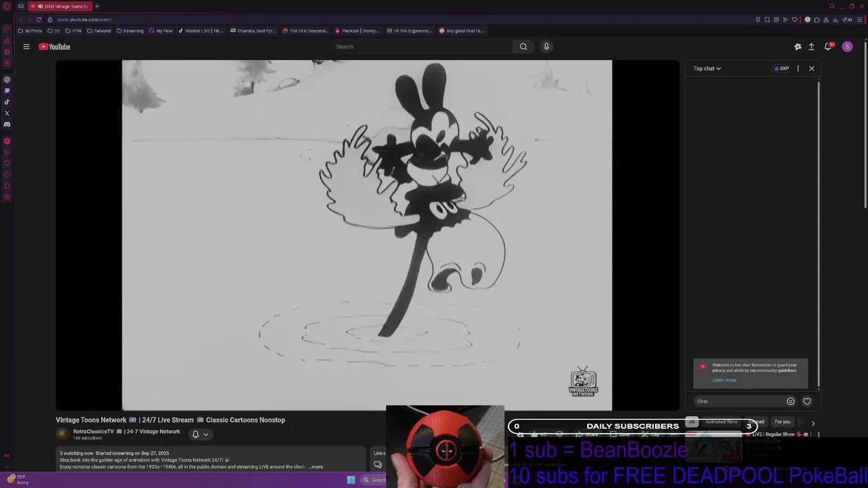Open the purple S account avatar
This screenshot has height=488, width=868.
coord(847,47)
